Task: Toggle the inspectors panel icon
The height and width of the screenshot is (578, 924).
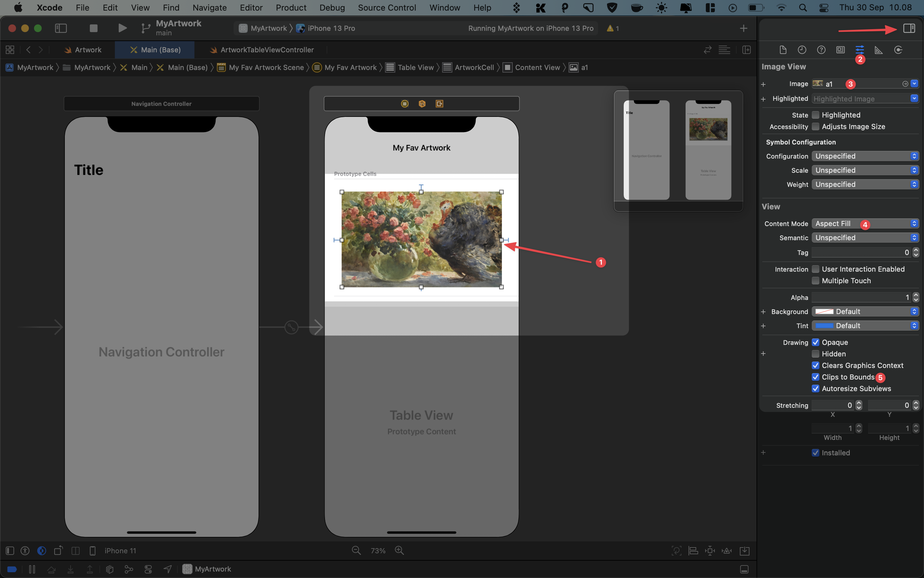Action: click(x=909, y=28)
